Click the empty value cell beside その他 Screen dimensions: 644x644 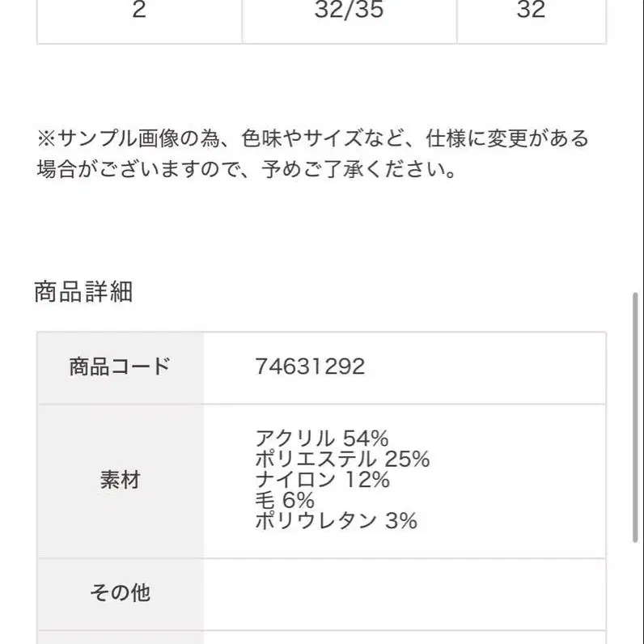[x=404, y=593]
